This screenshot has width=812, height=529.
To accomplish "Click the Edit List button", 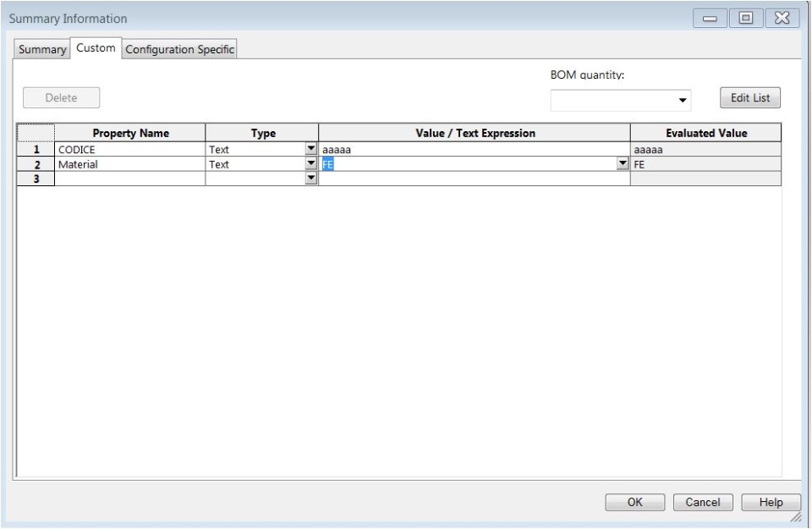I will (750, 97).
